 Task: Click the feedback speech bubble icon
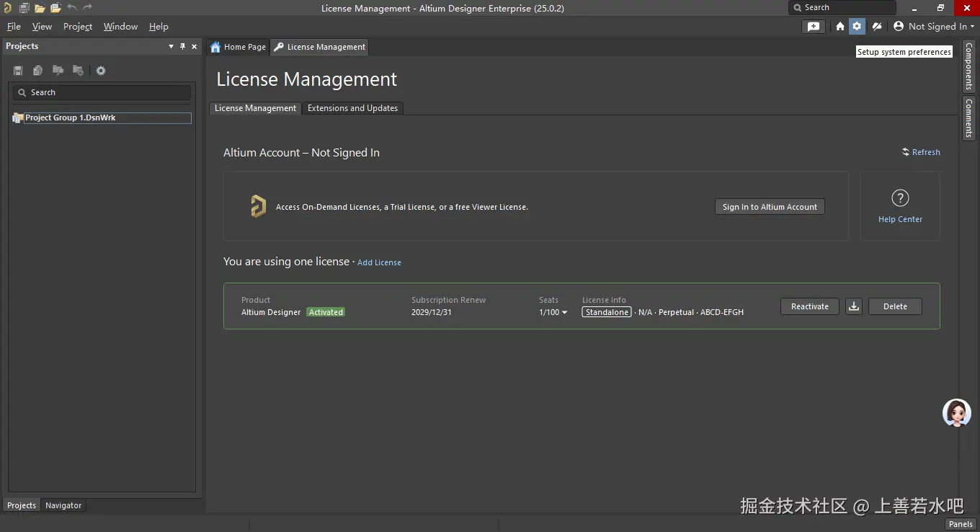click(x=814, y=27)
